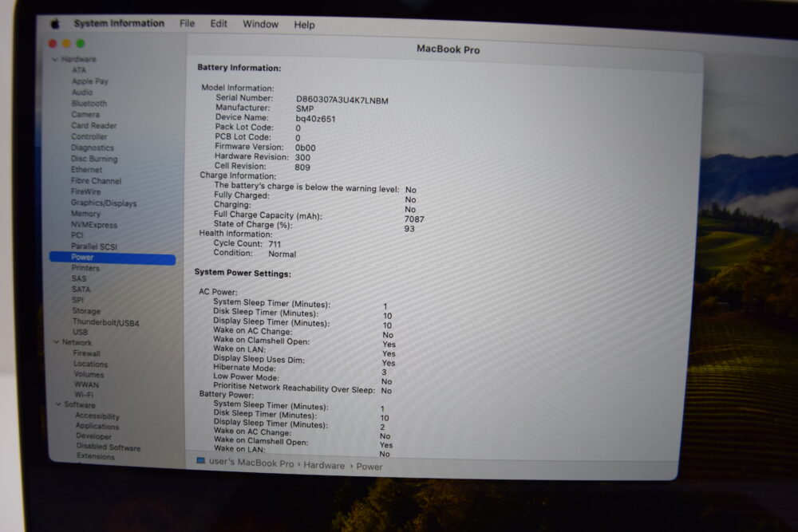Click the Condition value Normal
Image resolution: width=798 pixels, height=532 pixels.
tap(282, 254)
